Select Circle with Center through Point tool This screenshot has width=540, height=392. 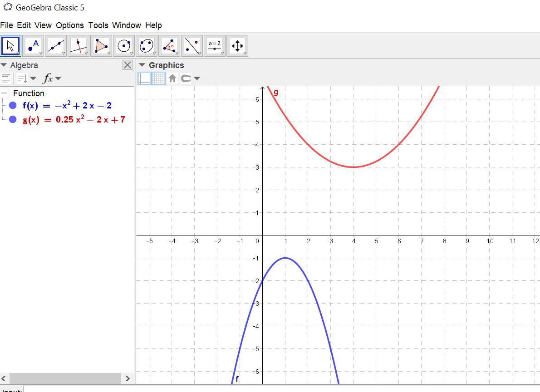(x=124, y=46)
